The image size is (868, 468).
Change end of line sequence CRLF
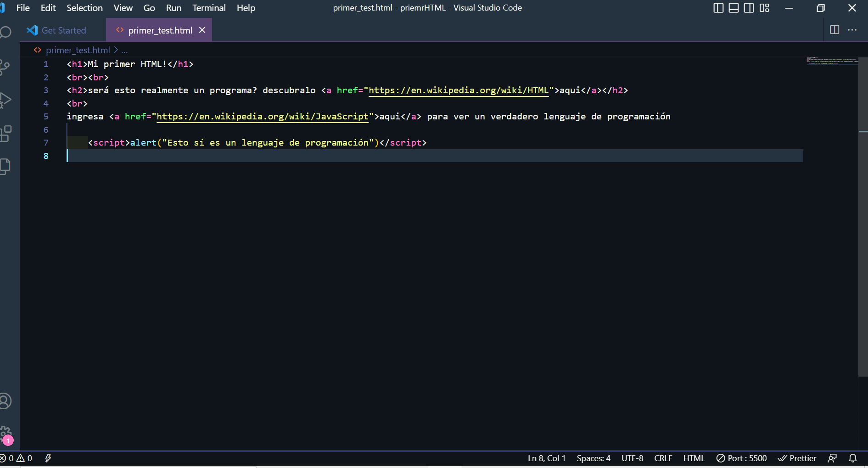click(x=663, y=458)
